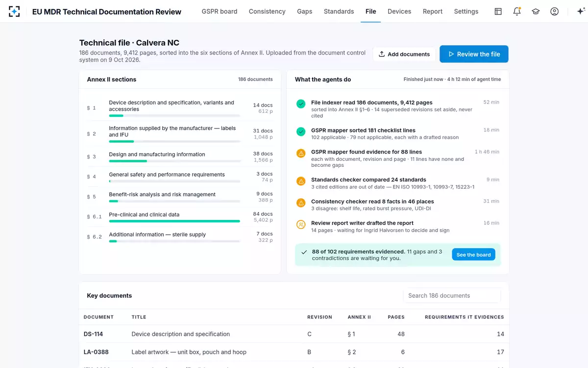Open the notifications bell

517,11
